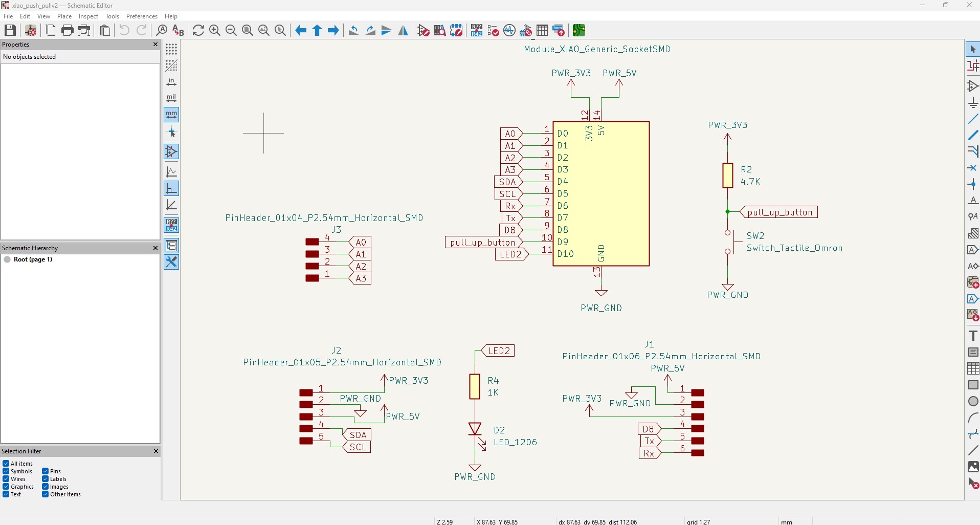Click the R2 resistor symbol
Viewport: 980px width, 525px height.
[x=727, y=176]
